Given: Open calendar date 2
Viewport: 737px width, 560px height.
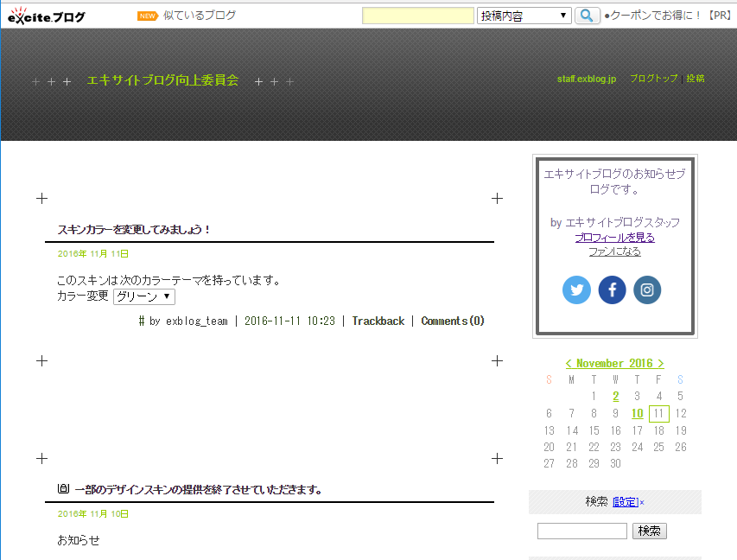Looking at the screenshot, I should click(x=616, y=397).
